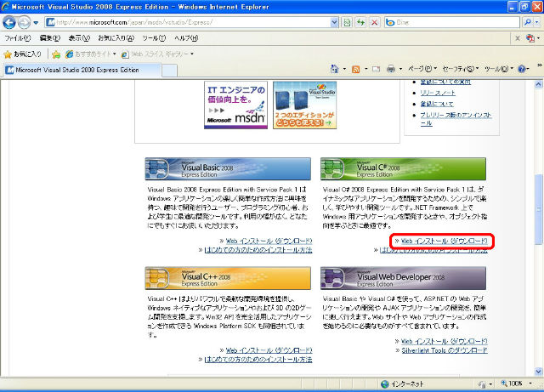The image size is (544, 392).
Task: Open the ツール(O) command bar menu
Action: [x=499, y=69]
